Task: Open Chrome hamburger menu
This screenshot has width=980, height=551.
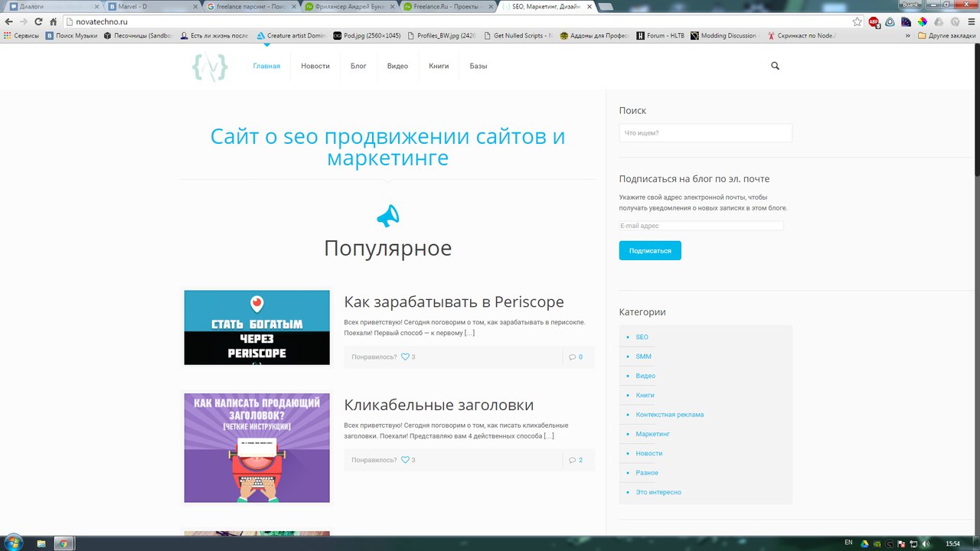Action: [x=972, y=21]
